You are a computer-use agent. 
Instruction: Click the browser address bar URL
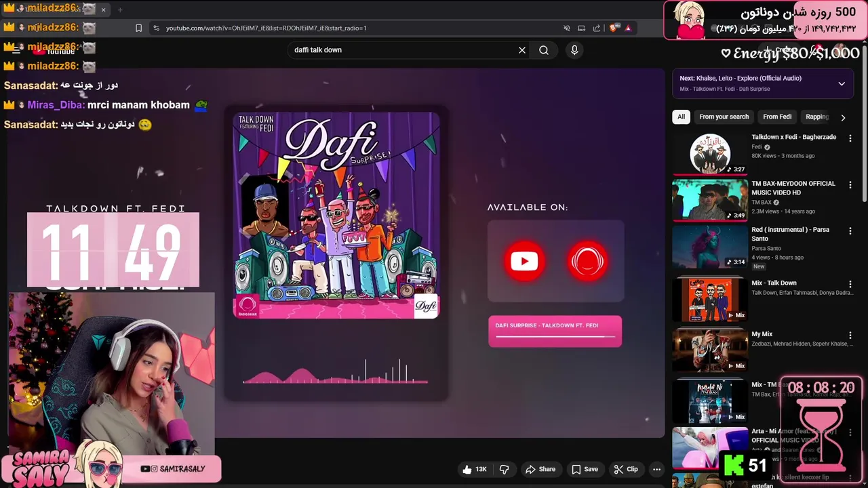tap(267, 28)
